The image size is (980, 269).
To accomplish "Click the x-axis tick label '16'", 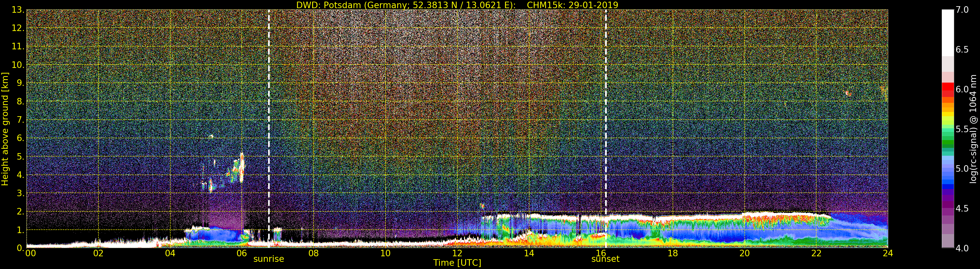I will point(601,253).
